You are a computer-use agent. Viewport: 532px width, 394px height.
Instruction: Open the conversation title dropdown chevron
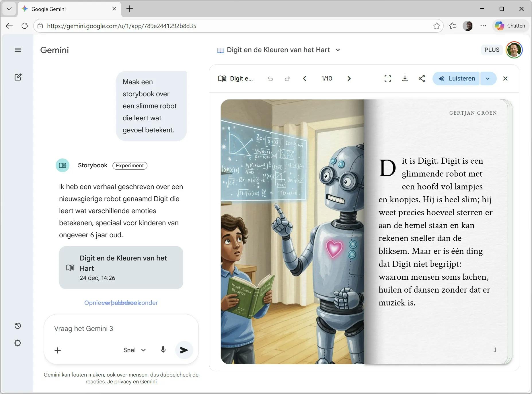[338, 50]
